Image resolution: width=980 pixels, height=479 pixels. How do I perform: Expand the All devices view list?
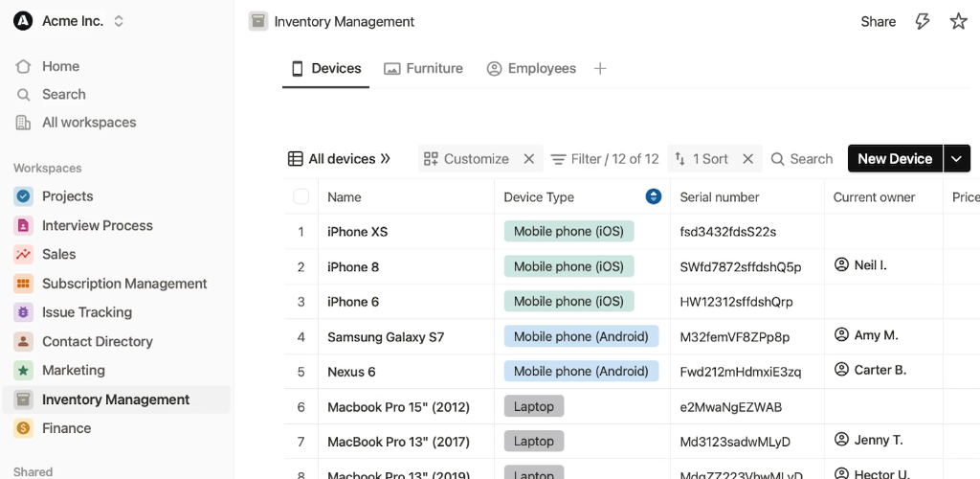[385, 159]
